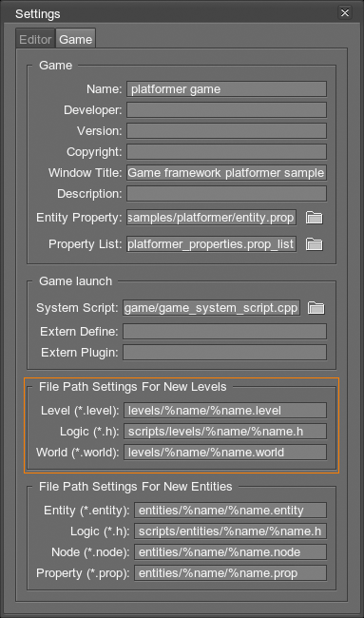Viewport: 364px width, 618px height.
Task: Select the Node (*.node) path field
Action: [230, 552]
